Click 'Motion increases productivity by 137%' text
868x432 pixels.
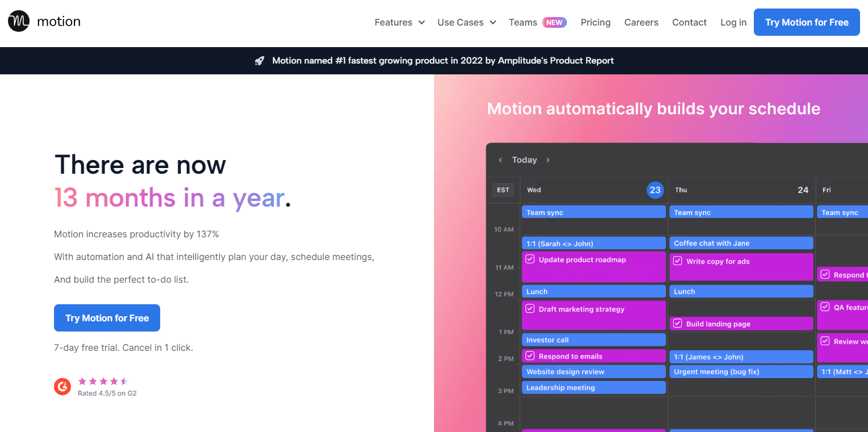(x=136, y=234)
